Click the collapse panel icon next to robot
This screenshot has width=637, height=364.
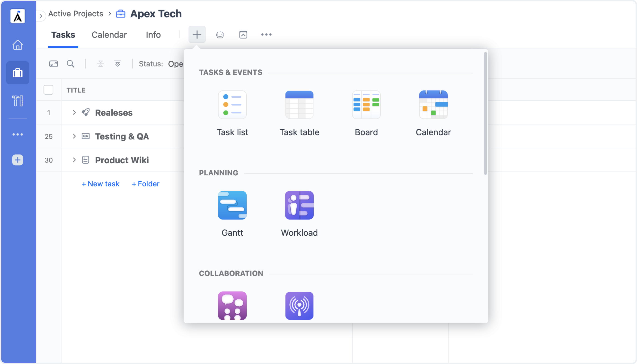243,35
